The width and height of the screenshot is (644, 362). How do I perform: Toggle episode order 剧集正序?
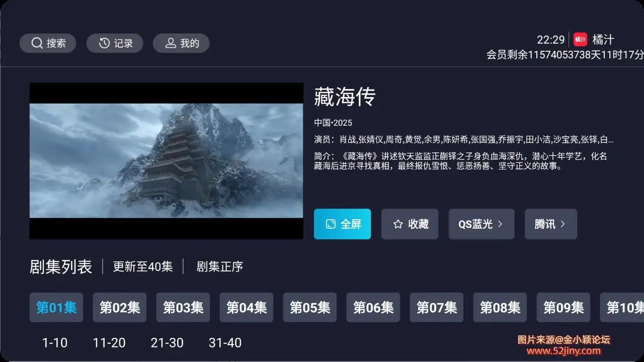coord(220,266)
